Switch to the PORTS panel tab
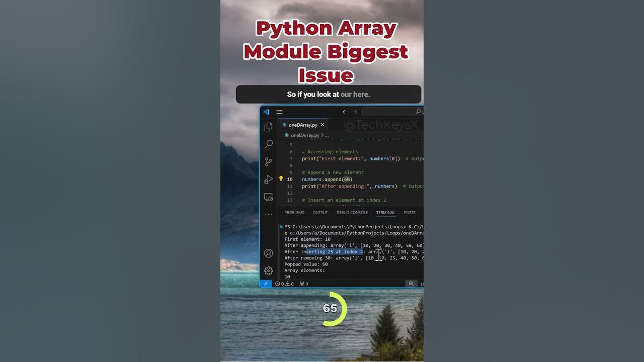The height and width of the screenshot is (362, 644). pos(410,213)
